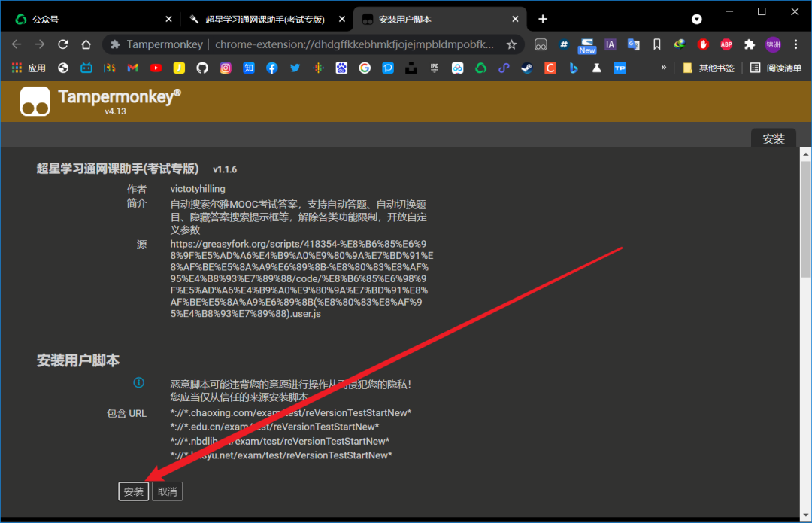Viewport: 812px width, 523px height.
Task: Open the Bilibili bookmark
Action: [x=86, y=68]
